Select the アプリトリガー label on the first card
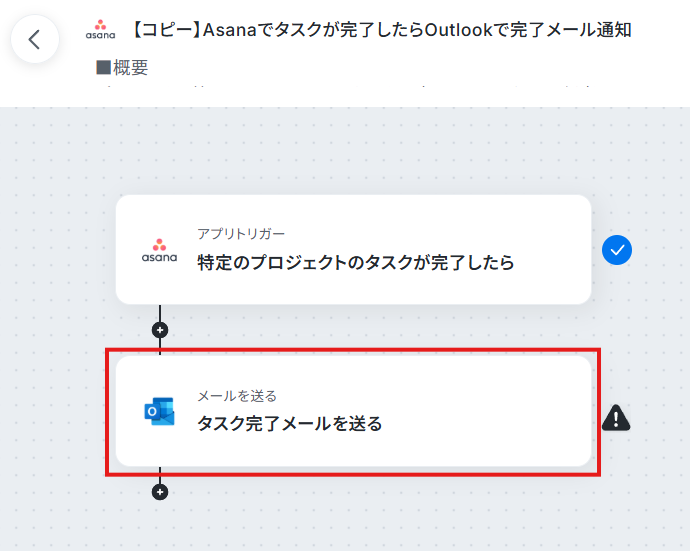 (x=241, y=234)
